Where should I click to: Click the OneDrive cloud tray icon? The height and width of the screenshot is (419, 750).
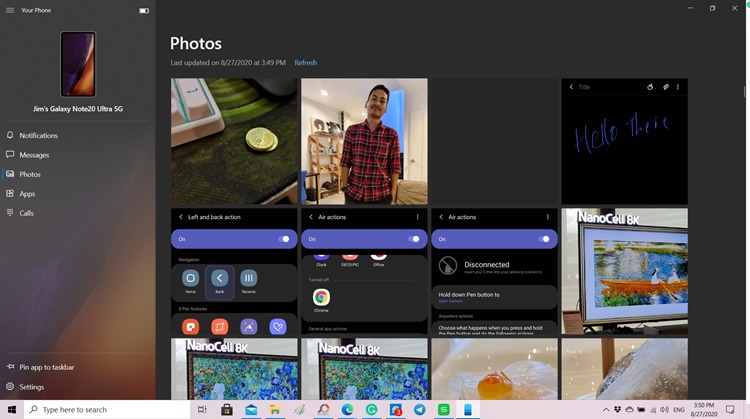coord(629,409)
